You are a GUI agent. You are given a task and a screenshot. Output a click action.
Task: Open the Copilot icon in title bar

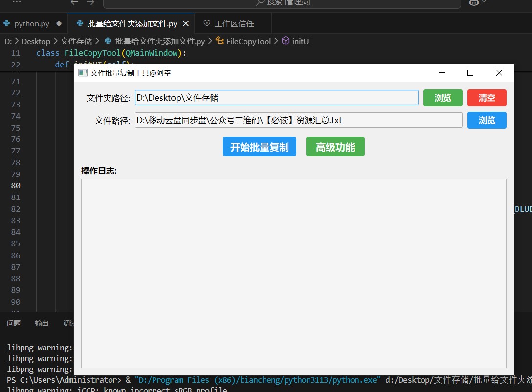[474, 3]
